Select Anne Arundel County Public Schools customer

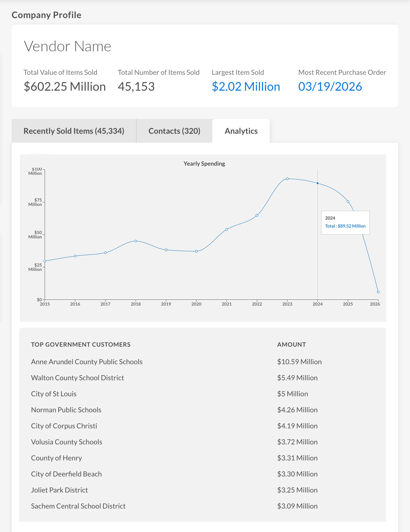click(87, 362)
